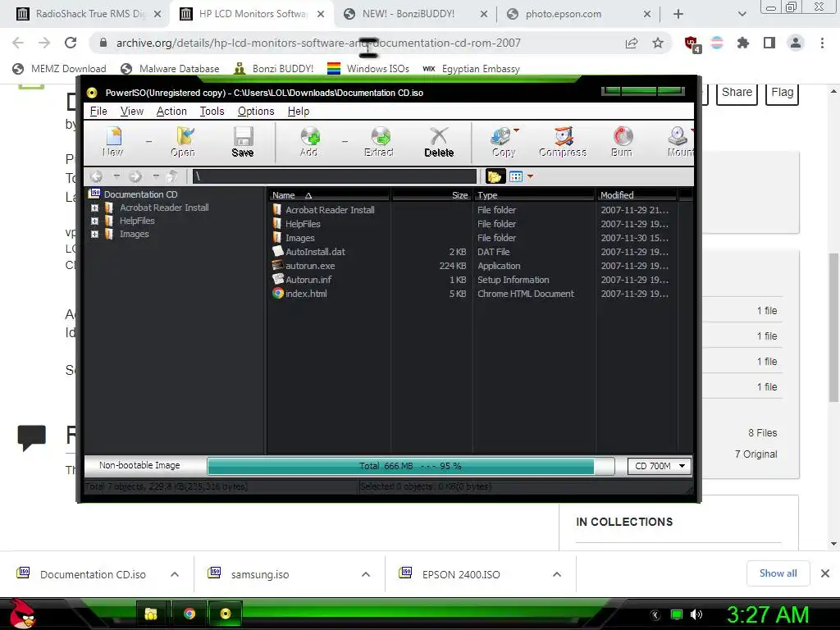The height and width of the screenshot is (630, 840).
Task: Open the Tools menu
Action: [212, 112]
